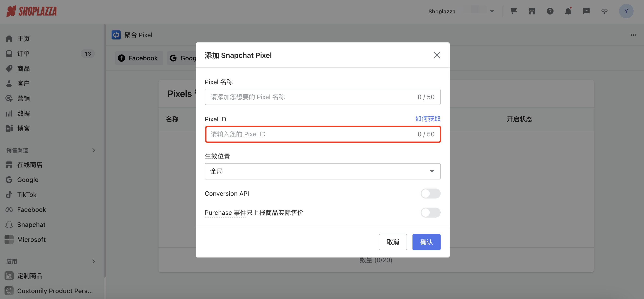Image resolution: width=644 pixels, height=299 pixels.
Task: Open the three-dot more options menu
Action: (633, 35)
